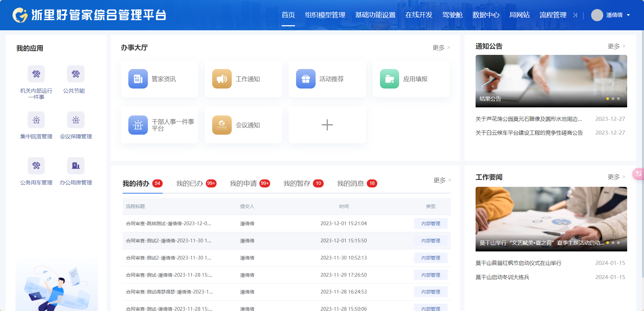This screenshot has height=311, width=644.
Task: Click 更多 beside the to-do tabs
Action: (442, 180)
